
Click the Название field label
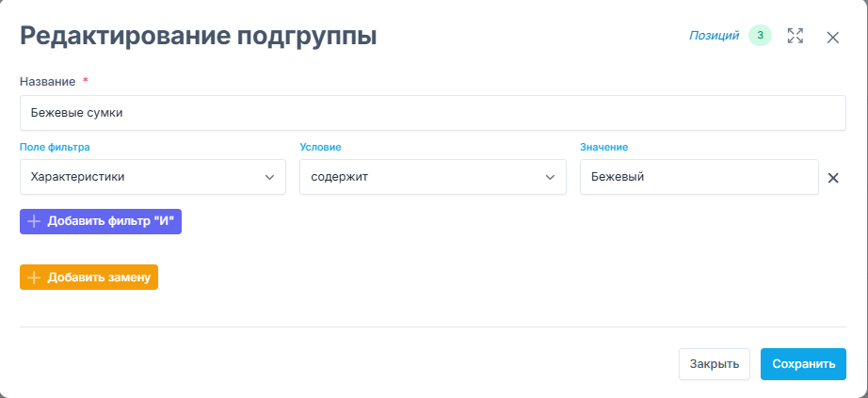(48, 82)
